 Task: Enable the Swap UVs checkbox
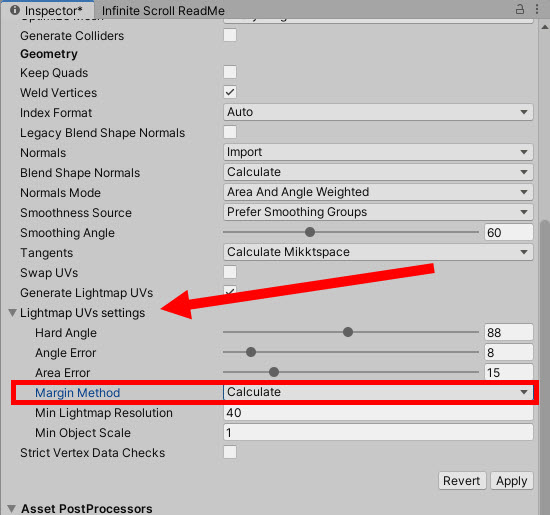pyautogui.click(x=230, y=272)
